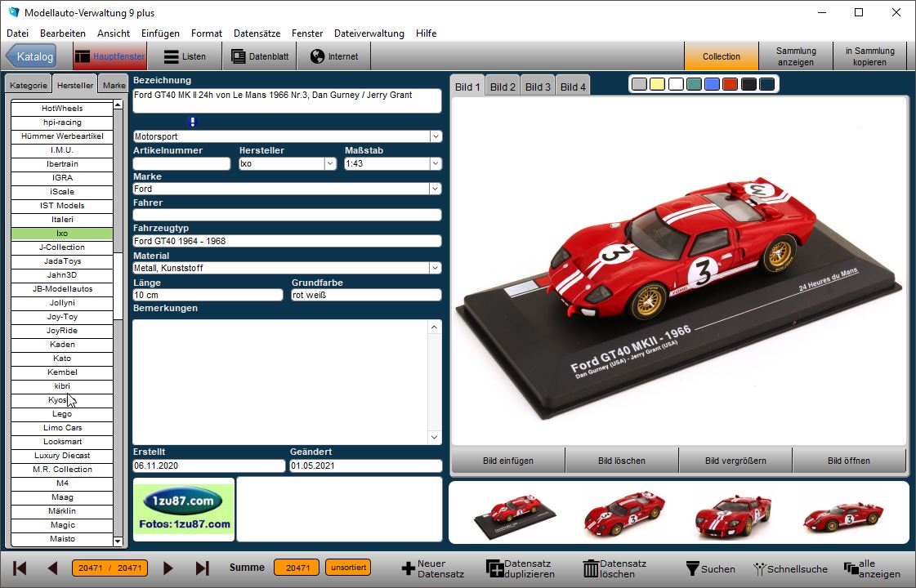Viewport: 916px width, 588px height.
Task: Advance to the next record arrow
Action: click(168, 568)
